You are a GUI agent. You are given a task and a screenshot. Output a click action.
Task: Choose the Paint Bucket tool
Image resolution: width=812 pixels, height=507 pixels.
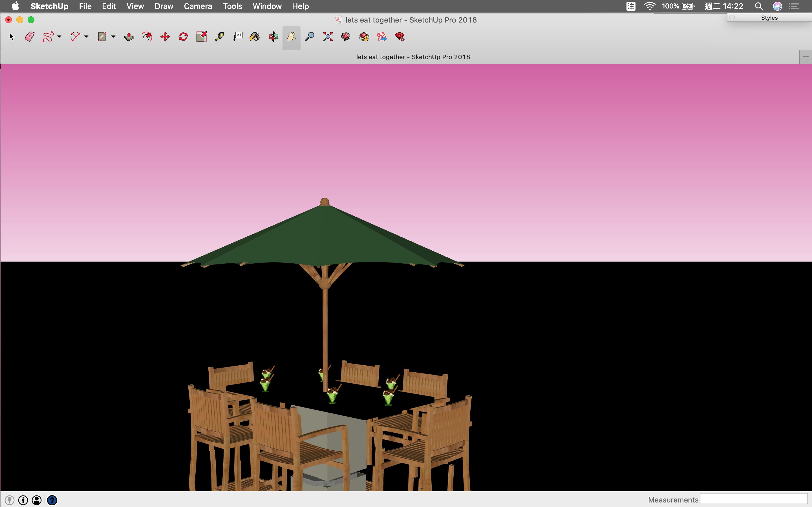coord(255,37)
